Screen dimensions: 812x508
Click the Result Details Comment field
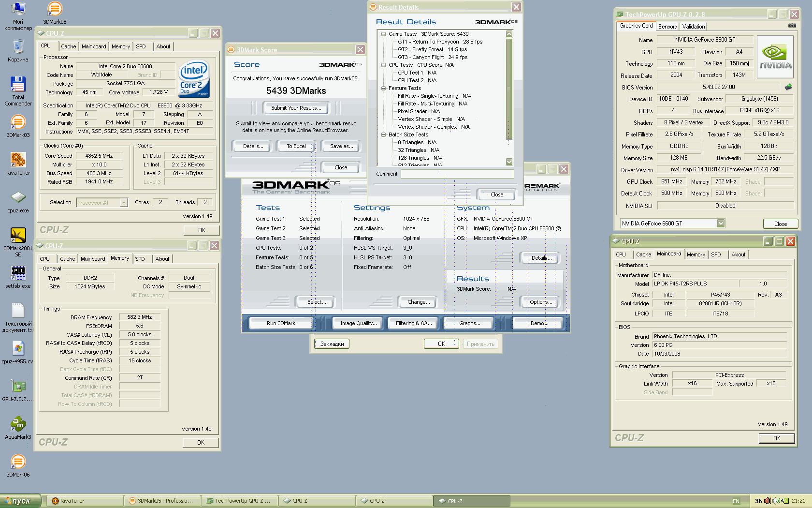[457, 174]
